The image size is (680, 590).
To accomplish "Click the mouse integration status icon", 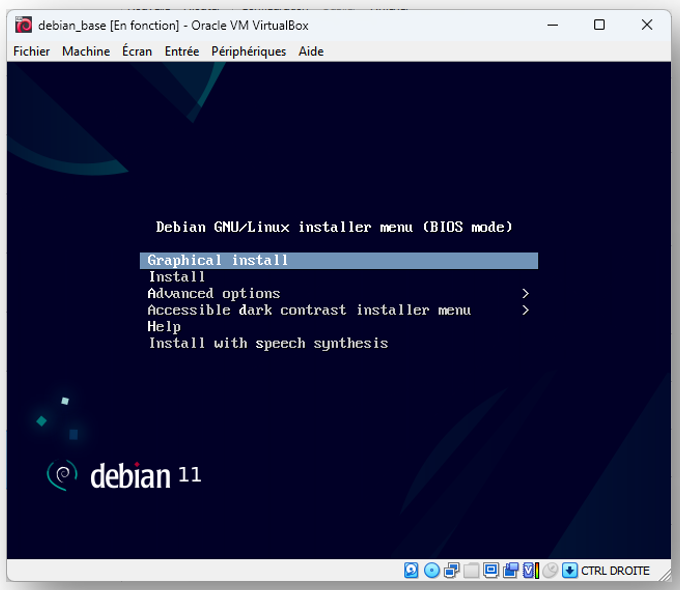I will 550,570.
